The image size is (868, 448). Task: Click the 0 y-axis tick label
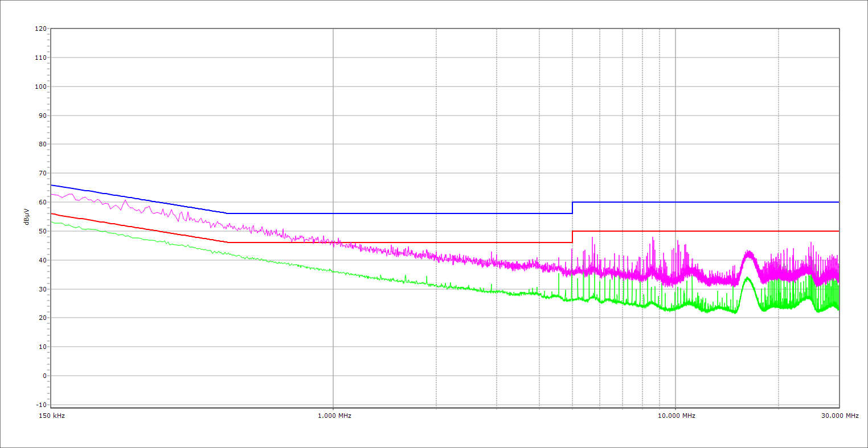point(44,376)
